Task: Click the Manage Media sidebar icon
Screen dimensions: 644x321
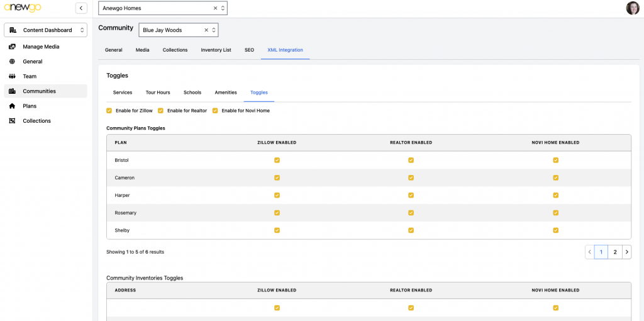Action: point(13,47)
